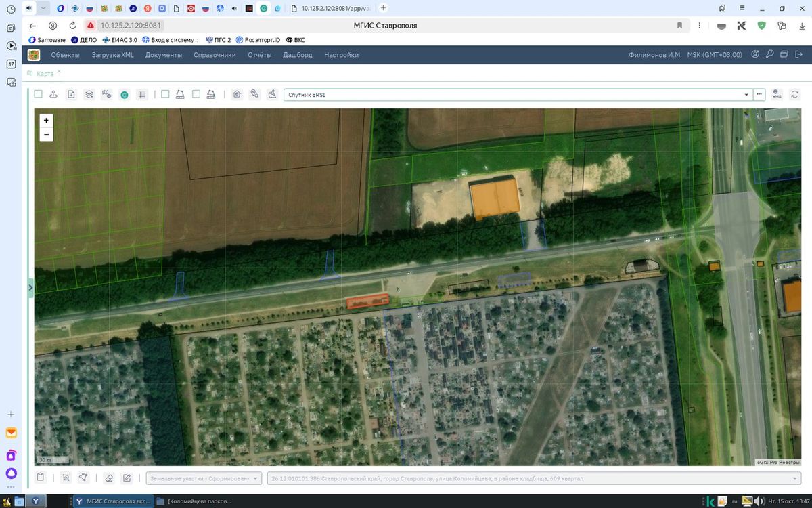812x508 pixels.
Task: Open the Дашборд menu
Action: [298, 55]
